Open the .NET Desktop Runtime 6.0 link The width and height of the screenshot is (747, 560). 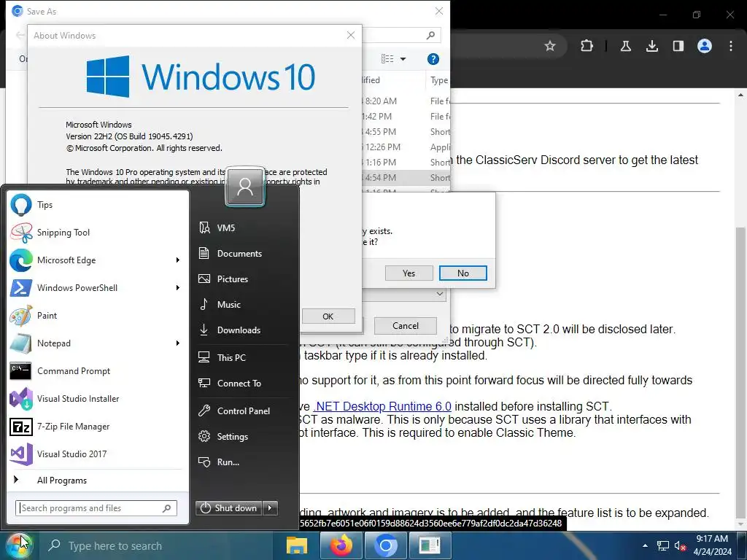(382, 406)
